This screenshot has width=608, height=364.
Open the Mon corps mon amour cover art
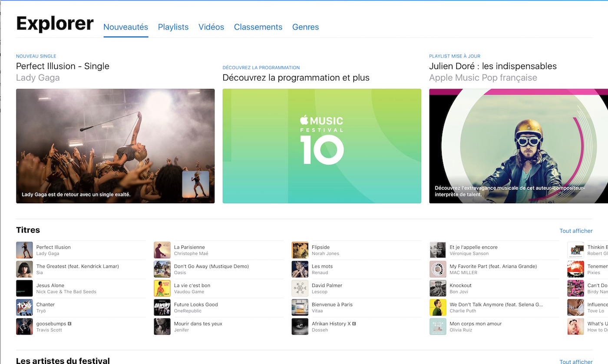click(438, 327)
